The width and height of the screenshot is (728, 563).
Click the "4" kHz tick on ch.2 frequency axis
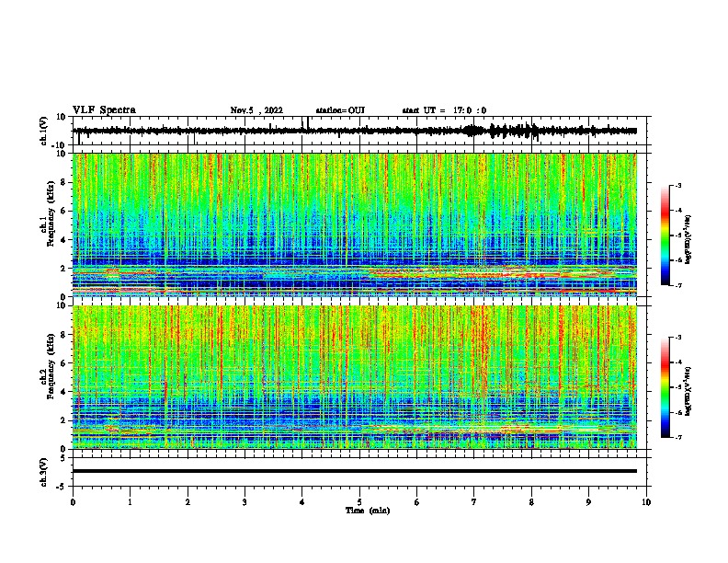(x=63, y=392)
